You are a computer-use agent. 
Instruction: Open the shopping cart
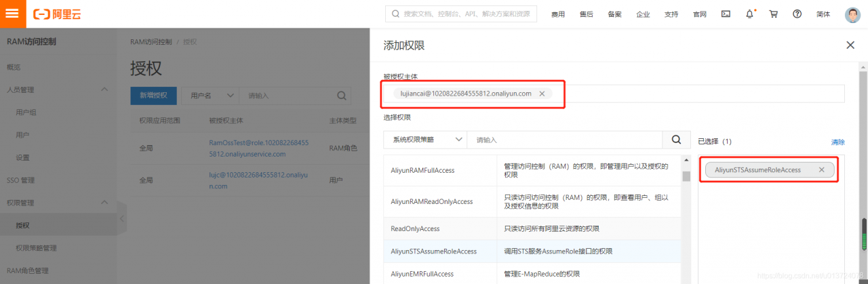pyautogui.click(x=773, y=14)
